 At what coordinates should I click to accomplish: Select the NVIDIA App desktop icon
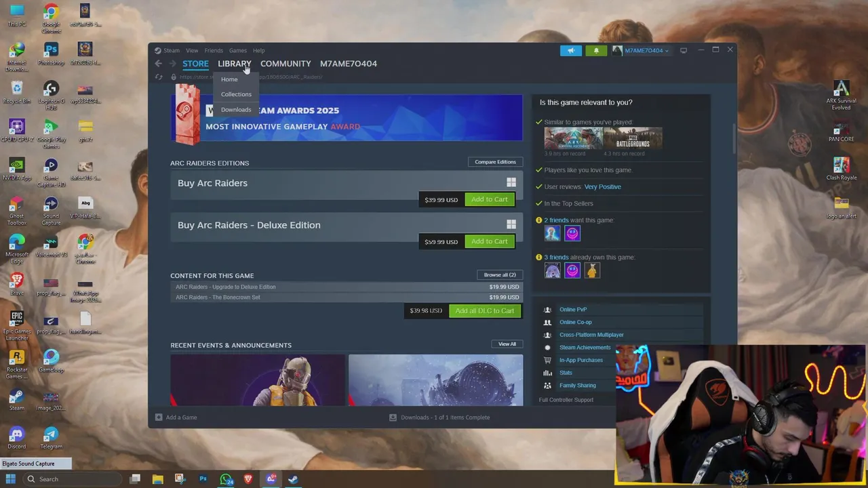click(17, 170)
